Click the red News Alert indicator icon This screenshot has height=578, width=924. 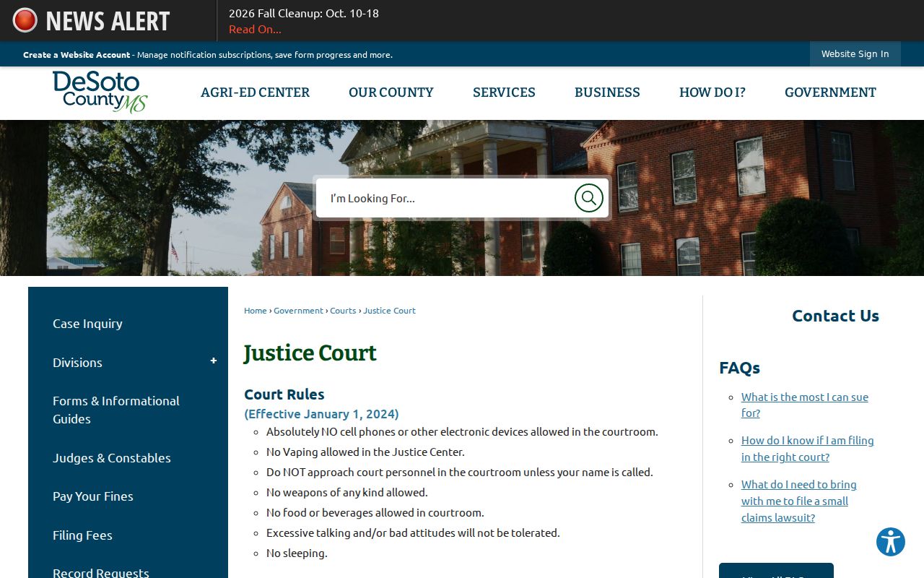pos(25,20)
